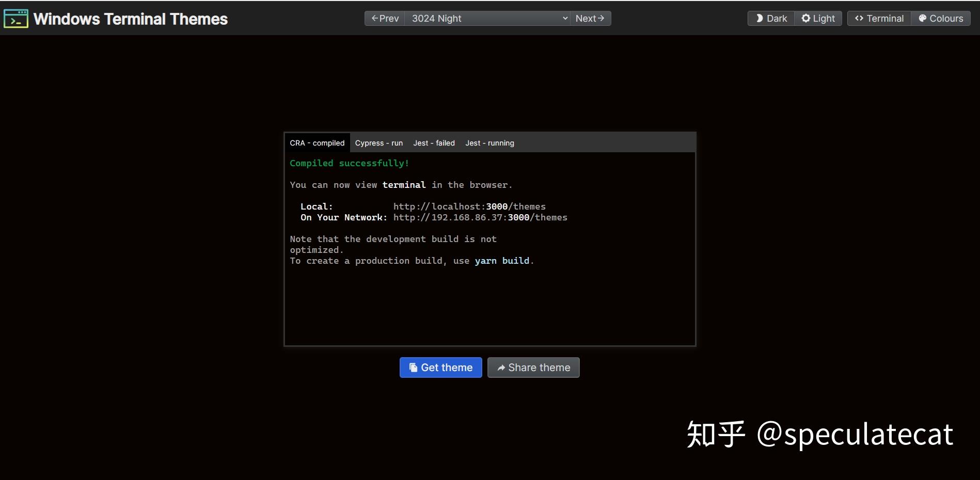This screenshot has height=480, width=980.
Task: Switch view to Colours mode
Action: tap(941, 18)
